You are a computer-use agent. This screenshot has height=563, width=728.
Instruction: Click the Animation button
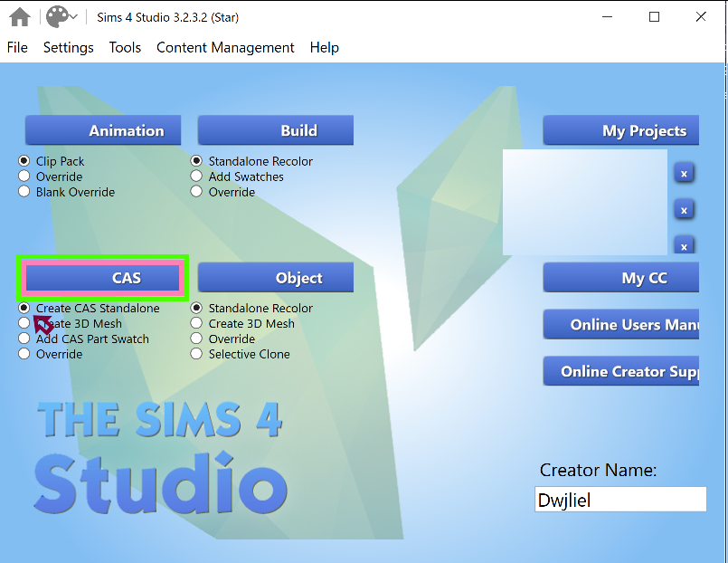(x=103, y=130)
